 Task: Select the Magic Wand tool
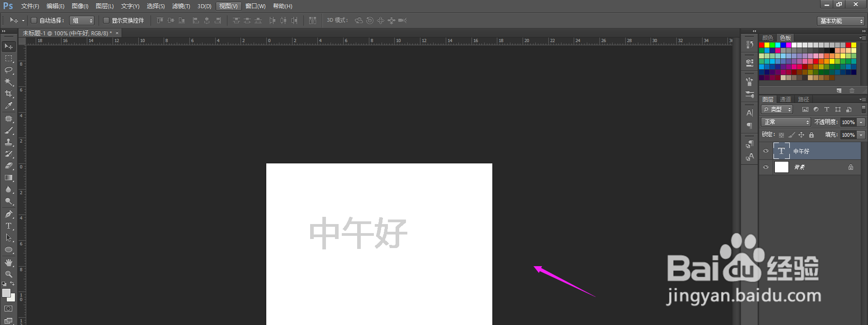9,82
